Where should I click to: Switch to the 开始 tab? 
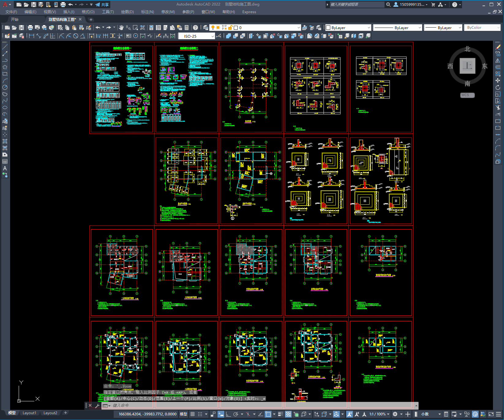[x=15, y=19]
